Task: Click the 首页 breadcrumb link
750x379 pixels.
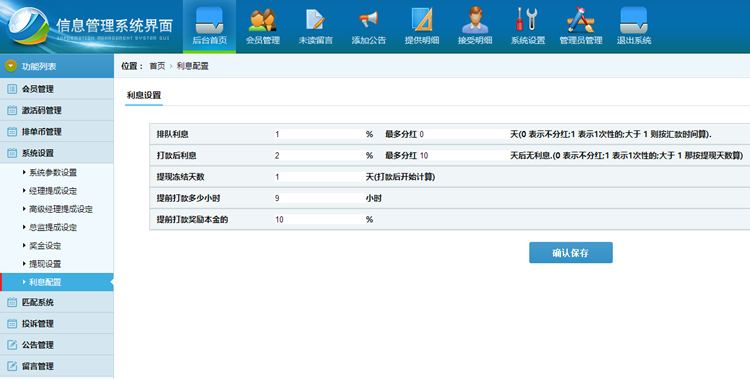Action: (x=157, y=66)
